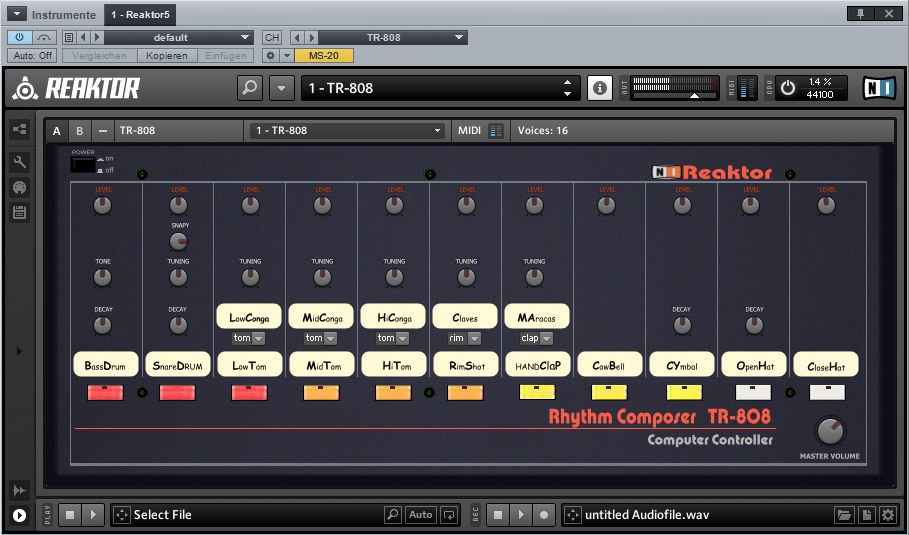Toggle the SnareDRUM red pad

tap(177, 392)
